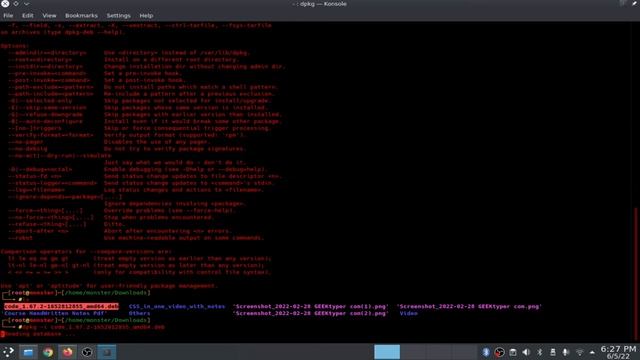Select the Konsole taskbar entry
The height and width of the screenshot is (360, 640).
coord(107,352)
